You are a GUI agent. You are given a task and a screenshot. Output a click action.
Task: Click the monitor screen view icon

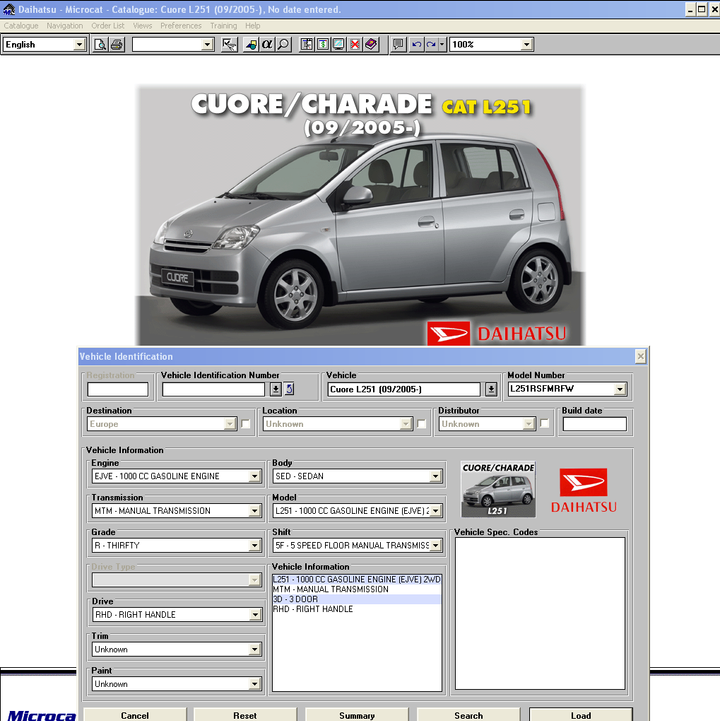click(x=338, y=45)
